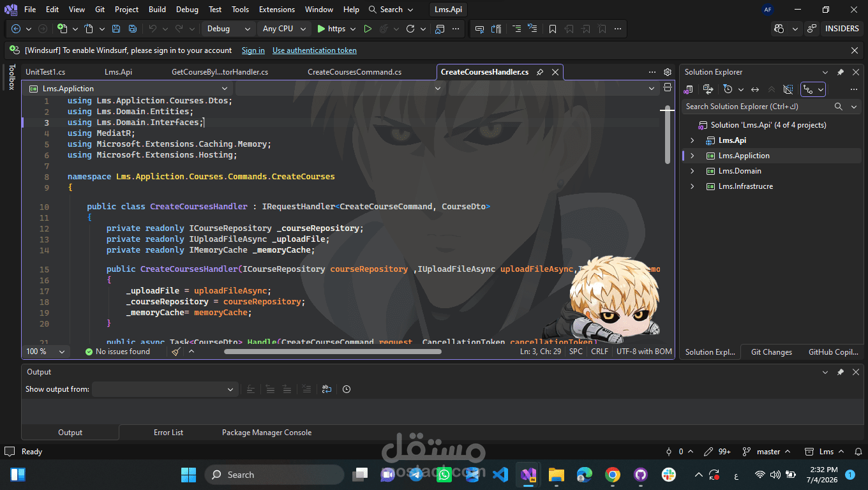Toggle pin on CreateCoursesHandler.cs tab
The width and height of the screenshot is (868, 490).
[x=540, y=72]
